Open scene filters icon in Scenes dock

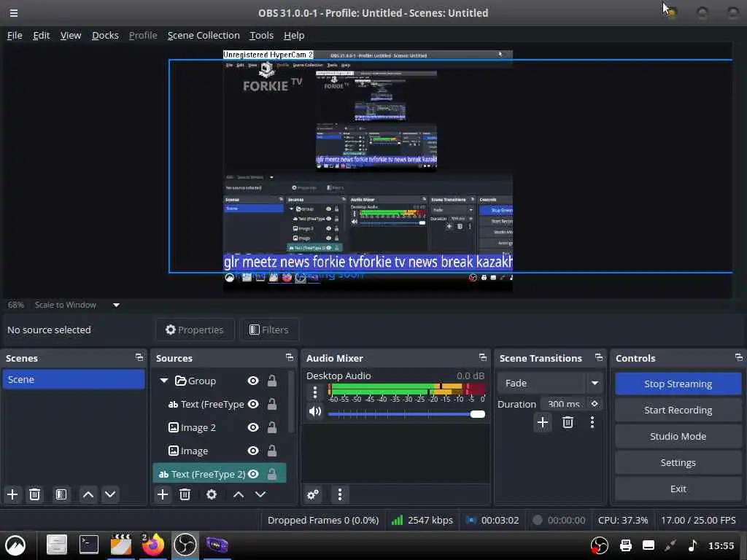(61, 494)
